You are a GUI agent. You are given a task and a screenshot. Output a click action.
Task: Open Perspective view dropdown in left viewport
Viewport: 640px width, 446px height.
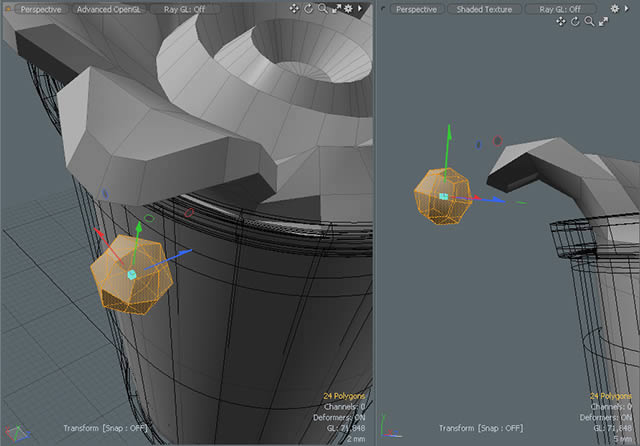(x=41, y=9)
